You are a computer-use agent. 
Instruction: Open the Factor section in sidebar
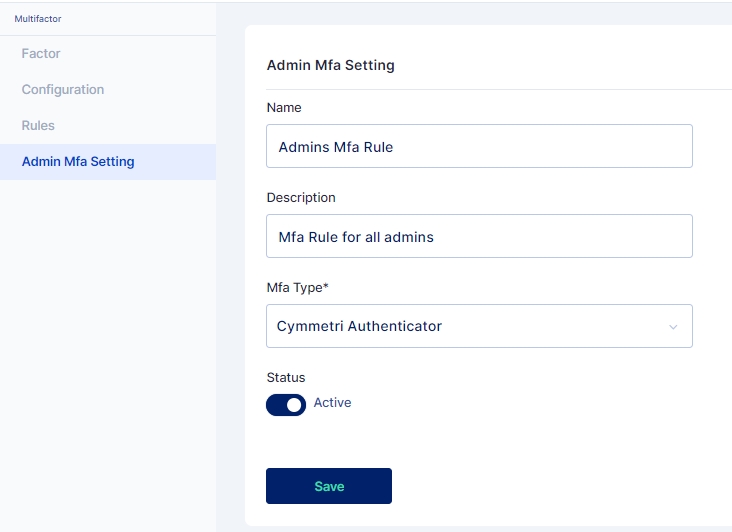(41, 54)
